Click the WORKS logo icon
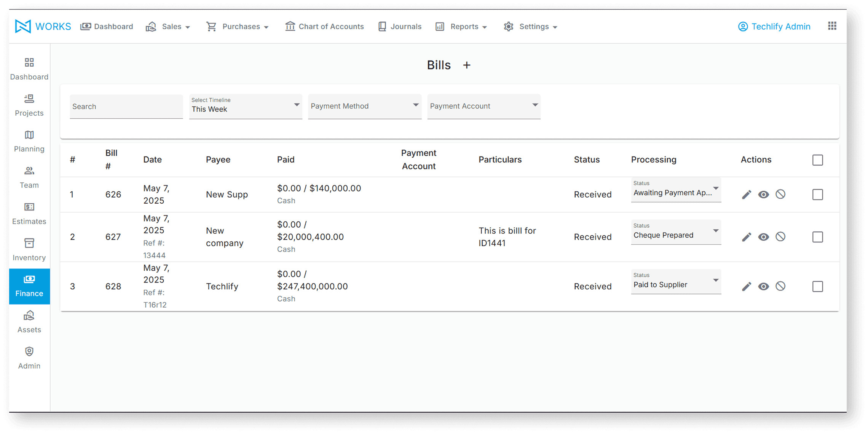Screen dimensions: 868x434 click(23, 26)
